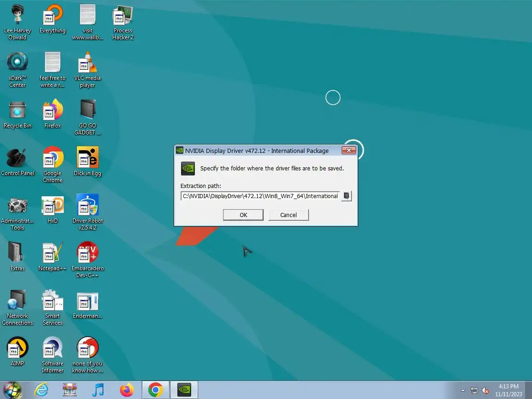Close the NVIDIA Display Driver dialog
The image size is (532, 399).
point(349,150)
